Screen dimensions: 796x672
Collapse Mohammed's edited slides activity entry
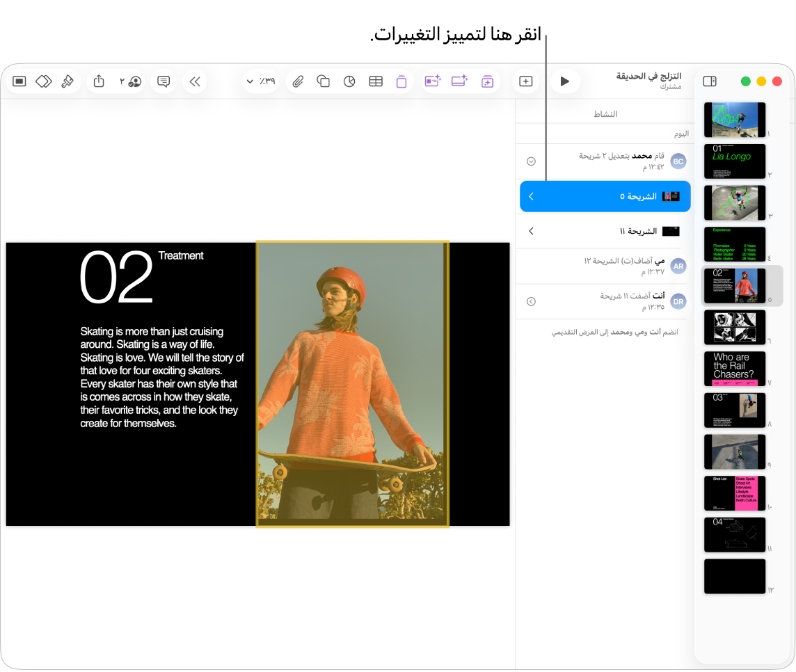click(531, 161)
